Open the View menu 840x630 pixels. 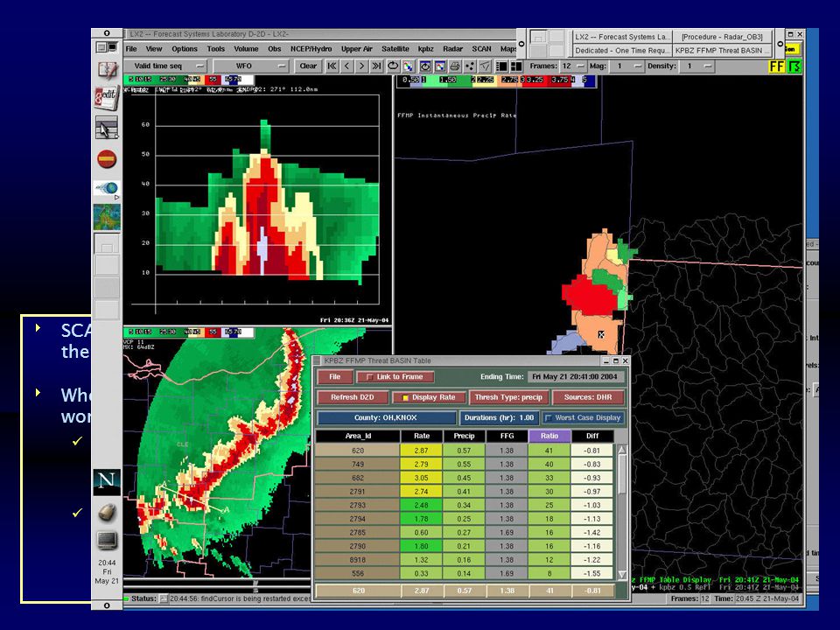(154, 49)
